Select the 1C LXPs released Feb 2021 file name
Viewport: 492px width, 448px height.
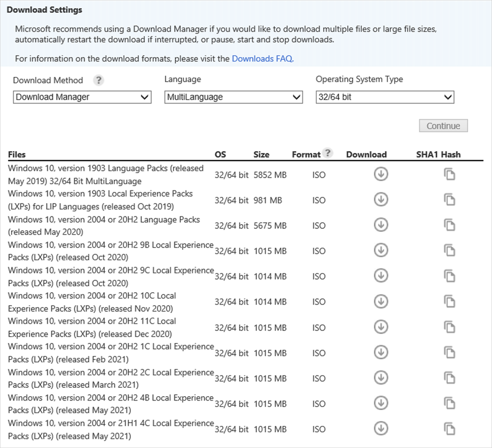click(x=111, y=353)
